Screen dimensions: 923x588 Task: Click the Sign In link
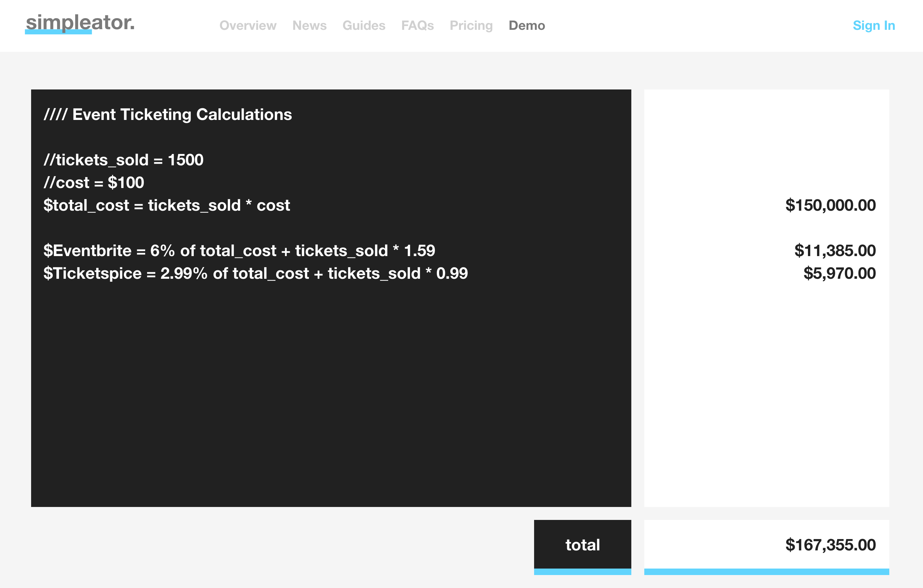873,26
